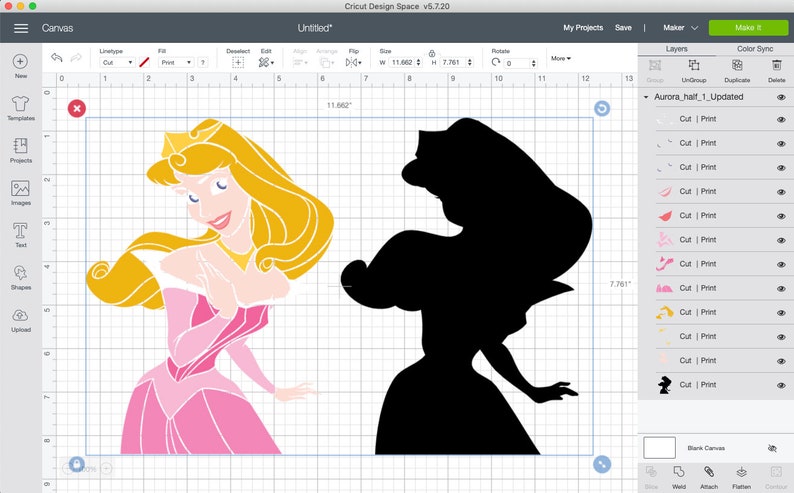The height and width of the screenshot is (493, 794).
Task: Redo the last action
Action: 76,58
